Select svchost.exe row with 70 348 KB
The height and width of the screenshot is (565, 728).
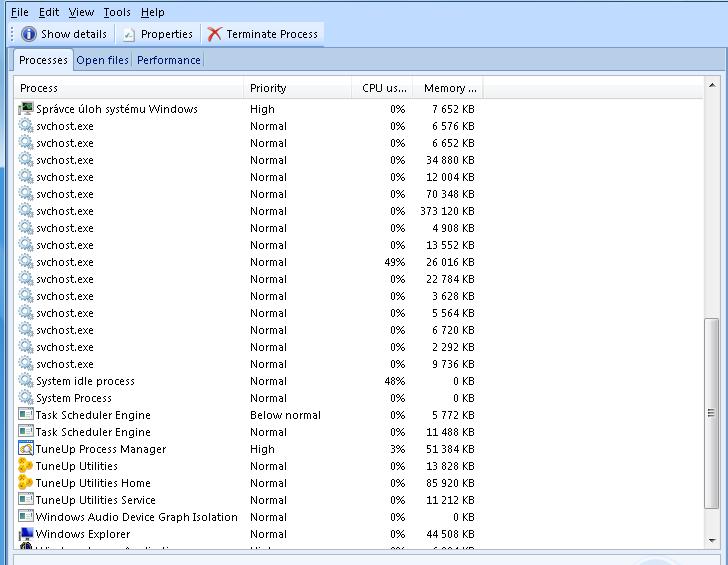(248, 194)
